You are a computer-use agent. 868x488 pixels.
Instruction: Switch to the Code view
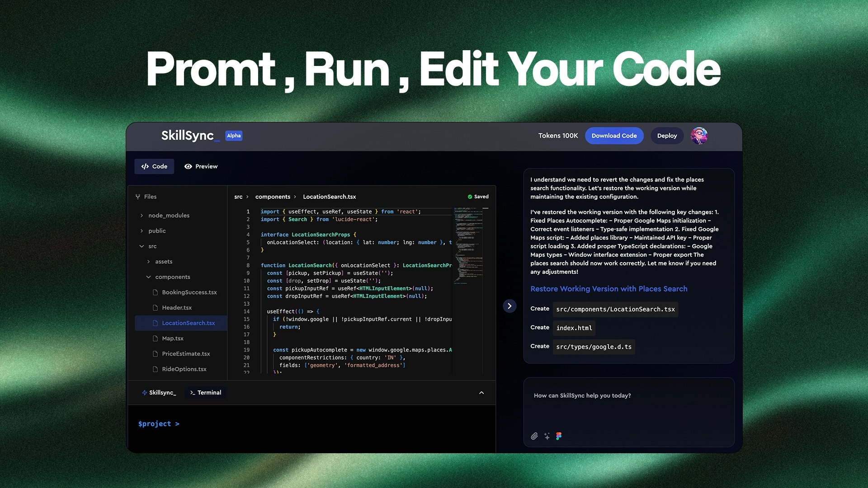point(154,166)
